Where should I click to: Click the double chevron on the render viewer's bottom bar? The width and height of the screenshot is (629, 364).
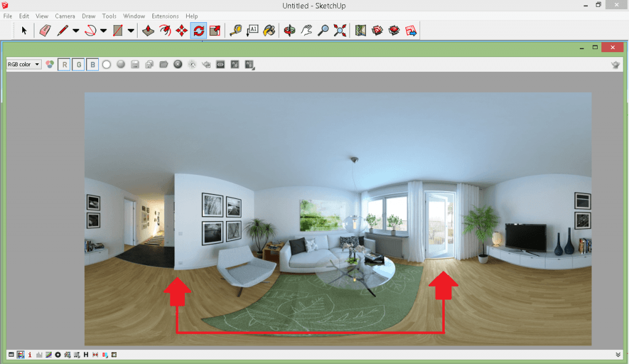618,354
